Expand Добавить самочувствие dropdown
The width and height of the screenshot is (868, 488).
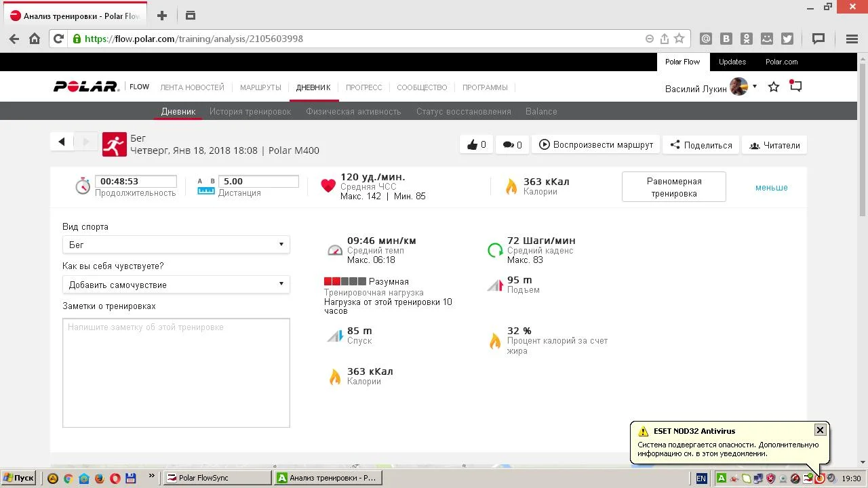(176, 285)
